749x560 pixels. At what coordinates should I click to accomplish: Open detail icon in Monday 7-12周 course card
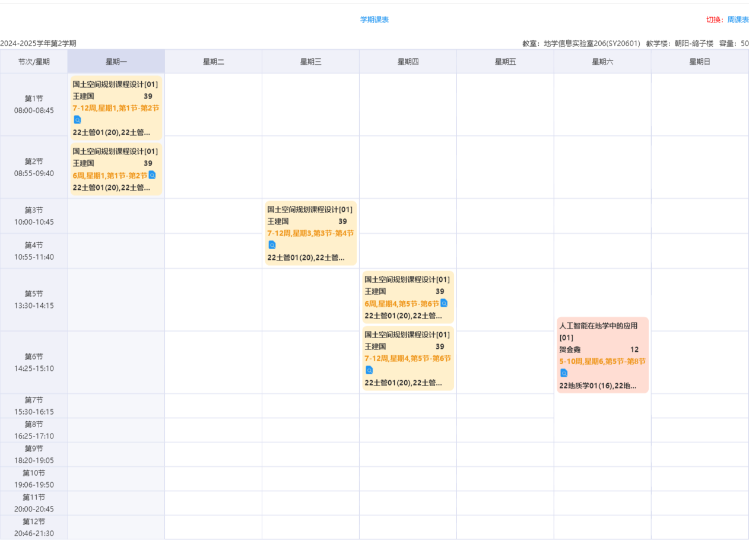pyautogui.click(x=77, y=120)
